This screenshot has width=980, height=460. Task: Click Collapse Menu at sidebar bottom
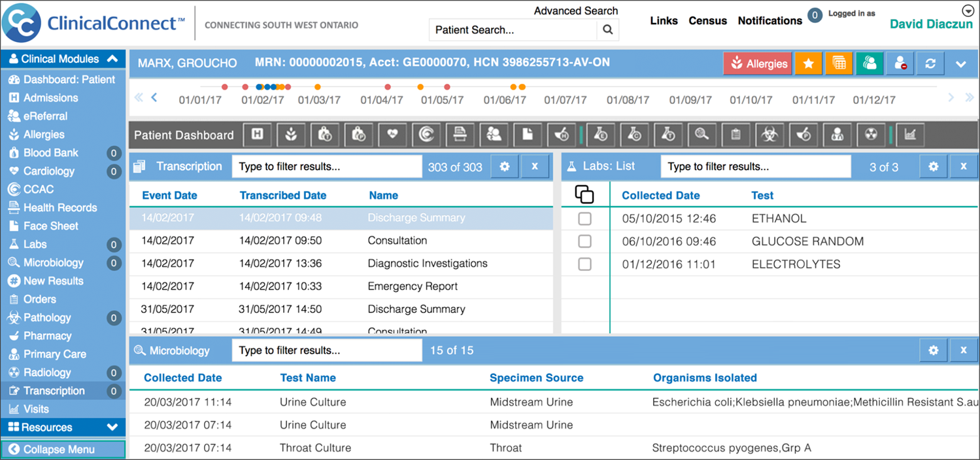click(x=63, y=450)
